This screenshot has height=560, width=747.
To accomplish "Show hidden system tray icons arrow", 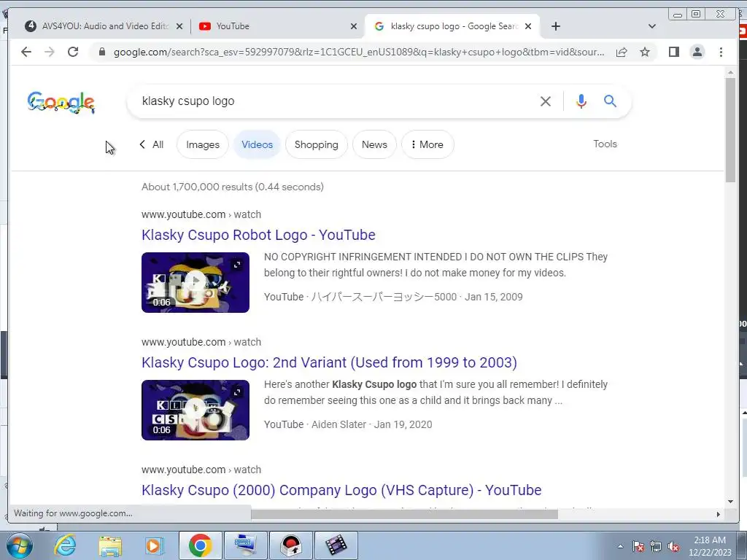I will tap(620, 546).
